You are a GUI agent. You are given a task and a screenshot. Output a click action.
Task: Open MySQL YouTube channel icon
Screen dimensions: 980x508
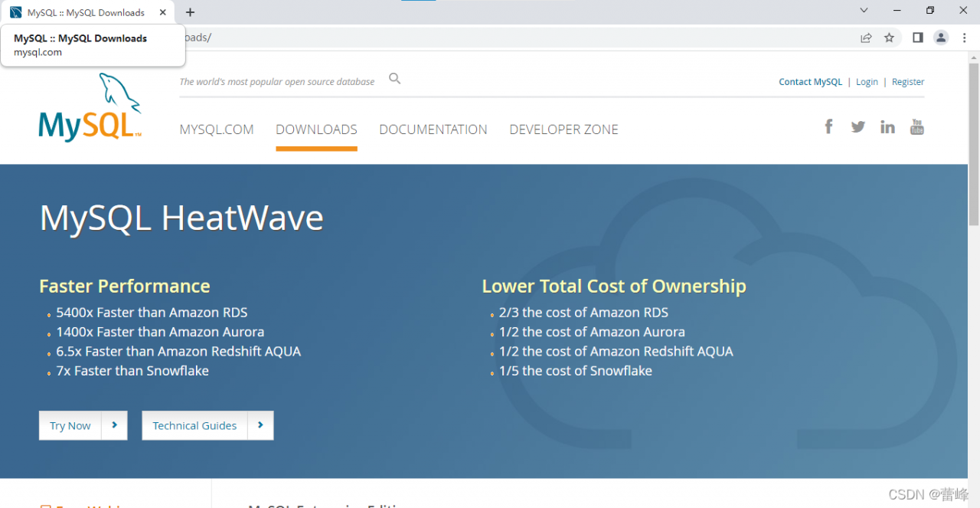(x=916, y=126)
